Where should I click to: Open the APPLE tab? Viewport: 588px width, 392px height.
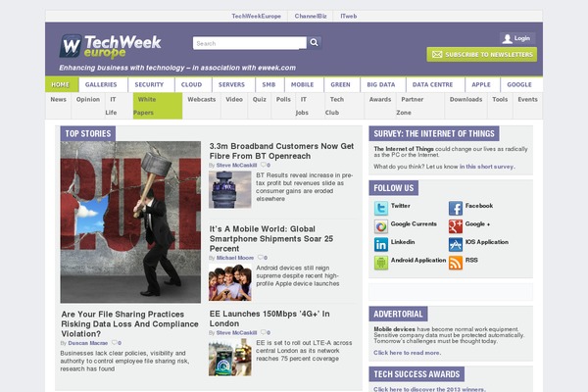[x=481, y=84]
